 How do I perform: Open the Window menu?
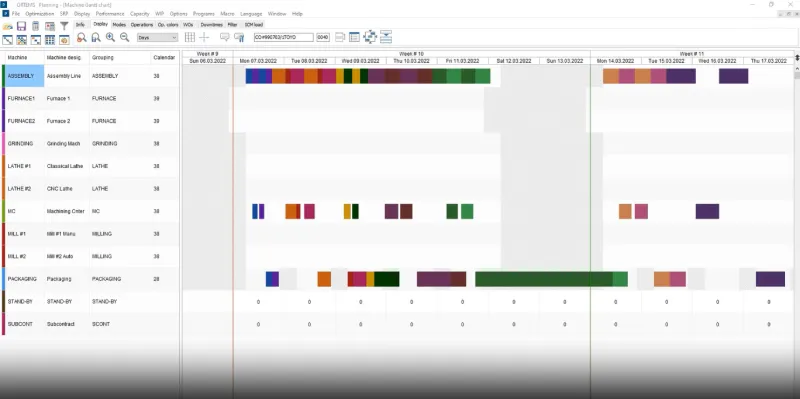coord(277,14)
